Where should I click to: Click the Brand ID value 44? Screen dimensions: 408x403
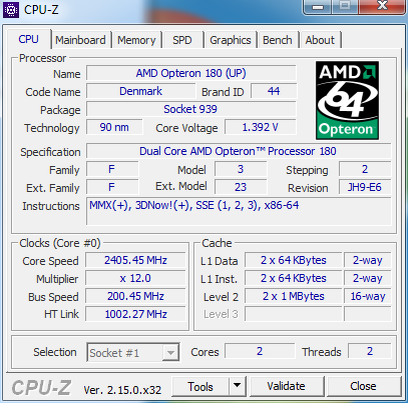point(274,91)
